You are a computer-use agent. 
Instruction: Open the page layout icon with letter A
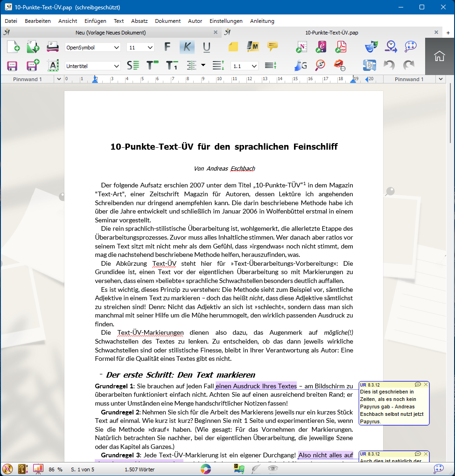click(x=53, y=66)
